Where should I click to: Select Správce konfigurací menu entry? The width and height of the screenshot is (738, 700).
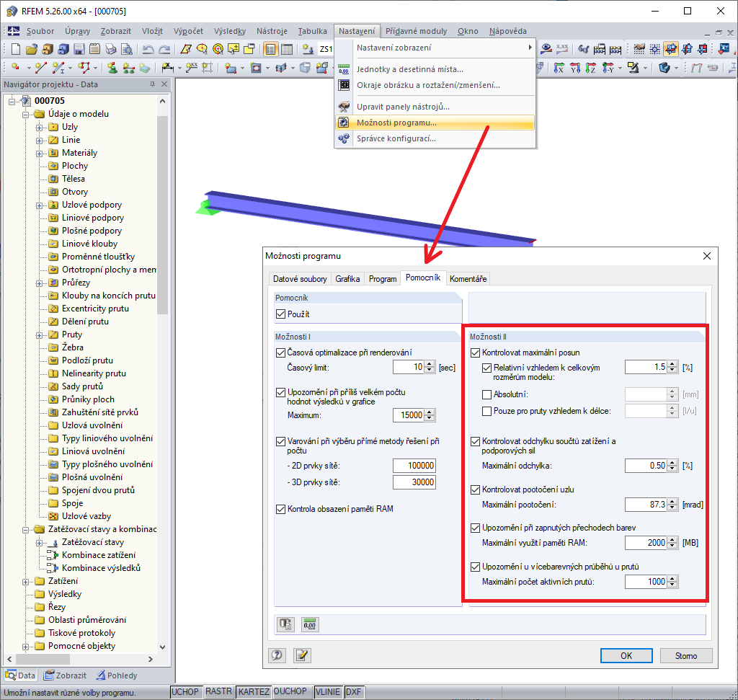tap(396, 138)
